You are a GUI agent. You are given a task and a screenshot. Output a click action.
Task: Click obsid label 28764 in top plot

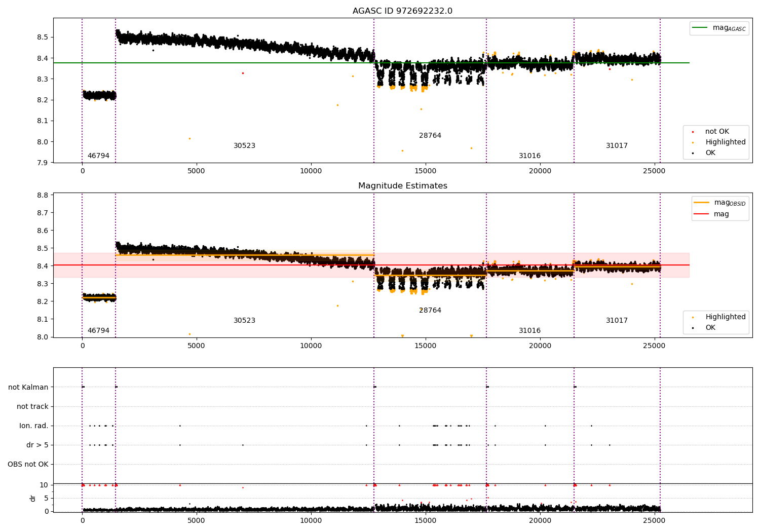(430, 136)
